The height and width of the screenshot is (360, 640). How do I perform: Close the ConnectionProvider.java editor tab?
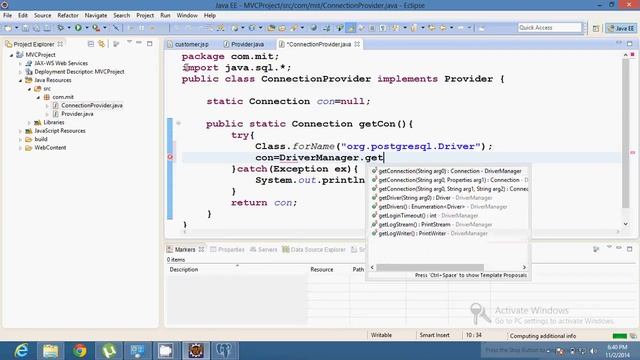point(357,44)
